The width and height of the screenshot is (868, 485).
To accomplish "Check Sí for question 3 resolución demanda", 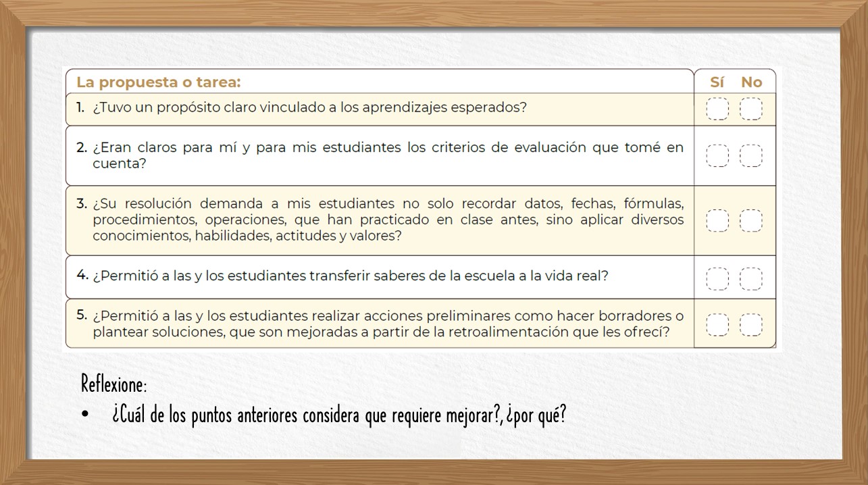I will (x=717, y=221).
